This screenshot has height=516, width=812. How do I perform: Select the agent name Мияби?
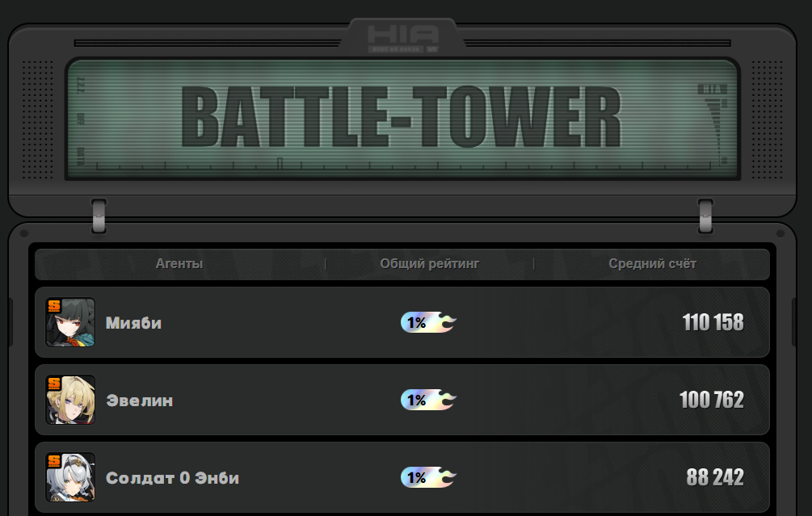[x=133, y=323]
